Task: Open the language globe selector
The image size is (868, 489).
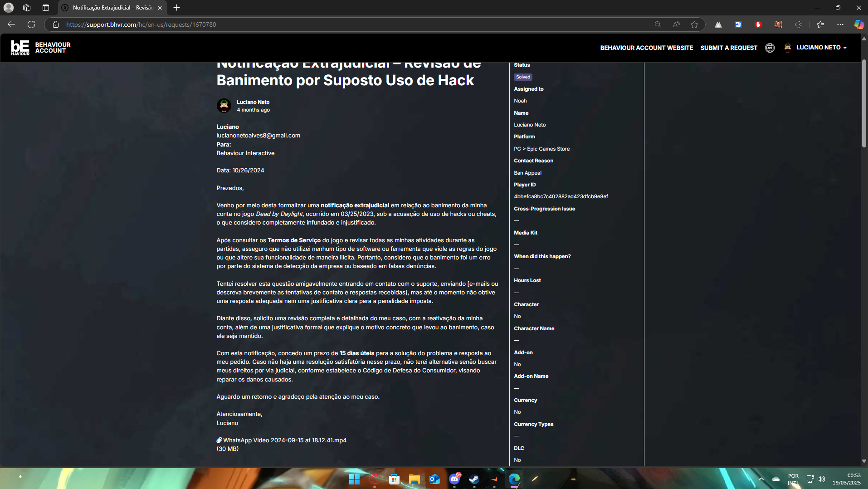Action: click(770, 48)
